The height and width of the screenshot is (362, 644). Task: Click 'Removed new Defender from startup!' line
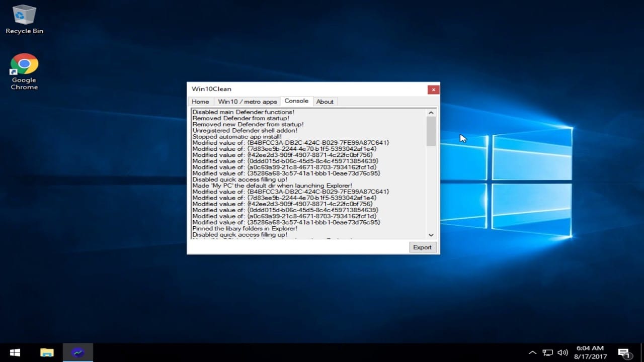point(248,124)
